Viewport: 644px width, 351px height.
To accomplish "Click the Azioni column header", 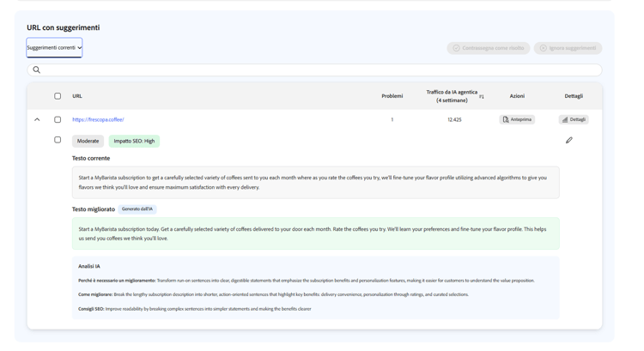I will (517, 96).
